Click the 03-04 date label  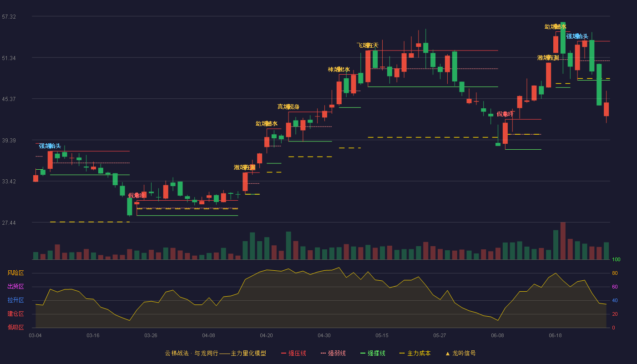coord(35,335)
